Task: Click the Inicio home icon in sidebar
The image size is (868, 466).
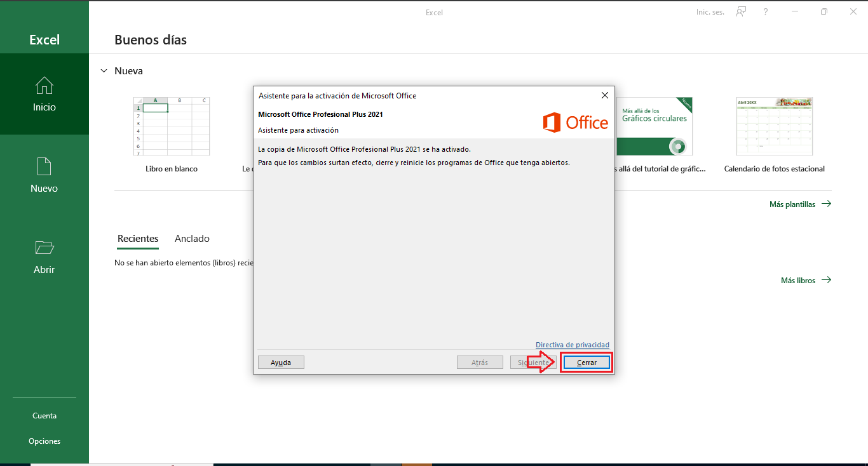Action: pos(44,86)
